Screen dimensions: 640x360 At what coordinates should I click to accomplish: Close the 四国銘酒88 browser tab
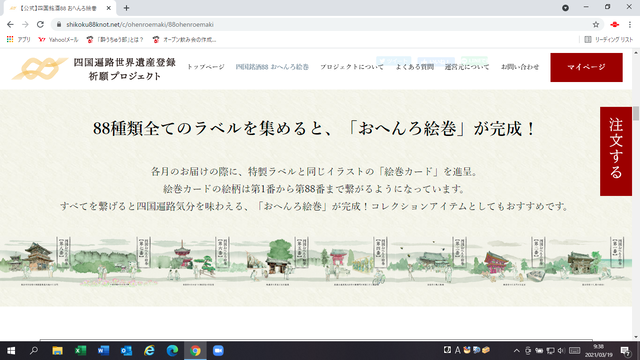pos(109,8)
